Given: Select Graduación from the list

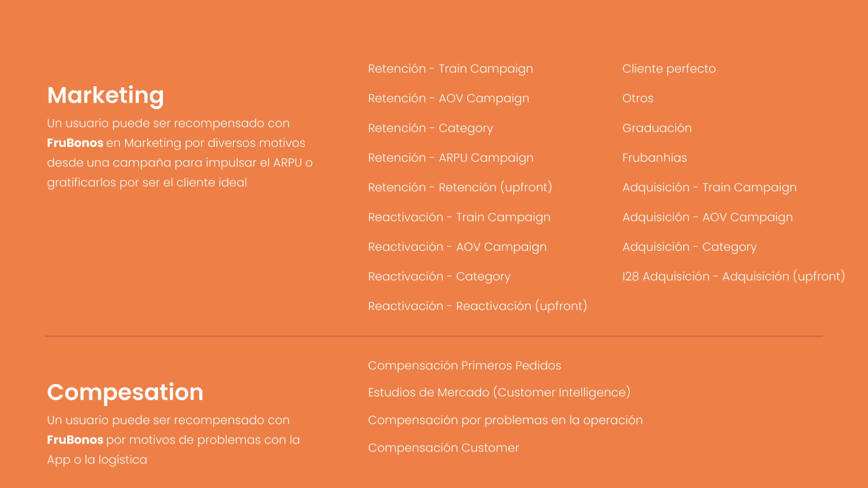Looking at the screenshot, I should (x=657, y=129).
